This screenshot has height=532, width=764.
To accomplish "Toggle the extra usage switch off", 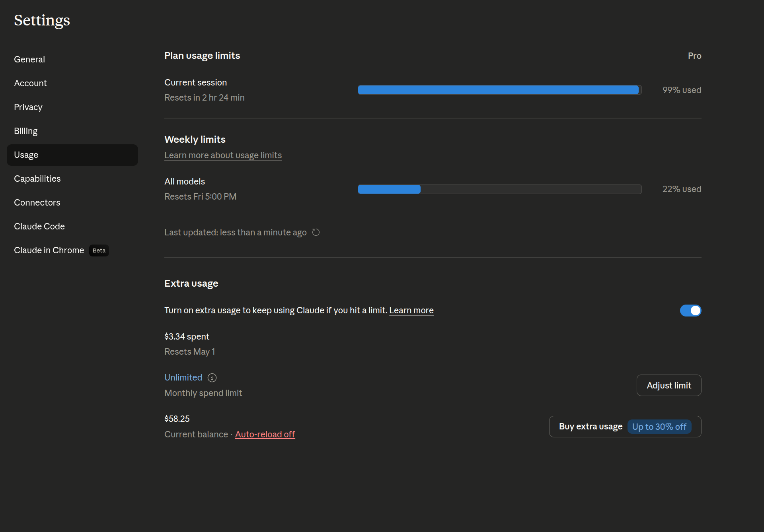I will (x=690, y=311).
